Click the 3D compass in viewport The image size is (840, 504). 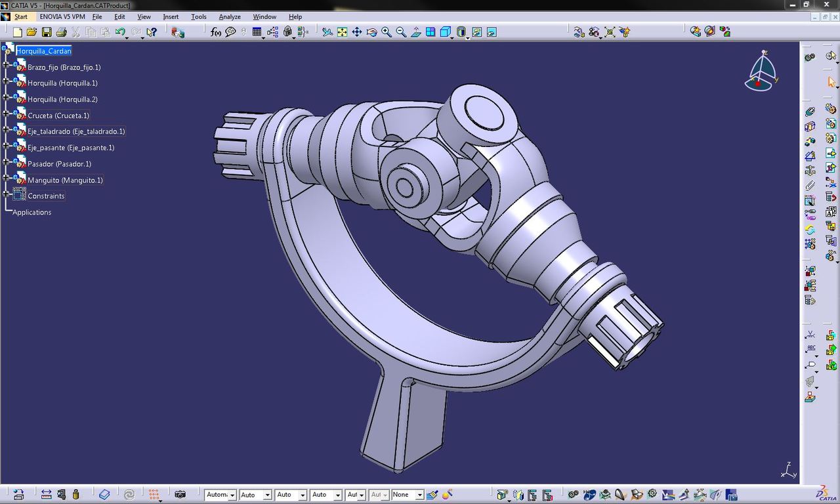pos(761,71)
